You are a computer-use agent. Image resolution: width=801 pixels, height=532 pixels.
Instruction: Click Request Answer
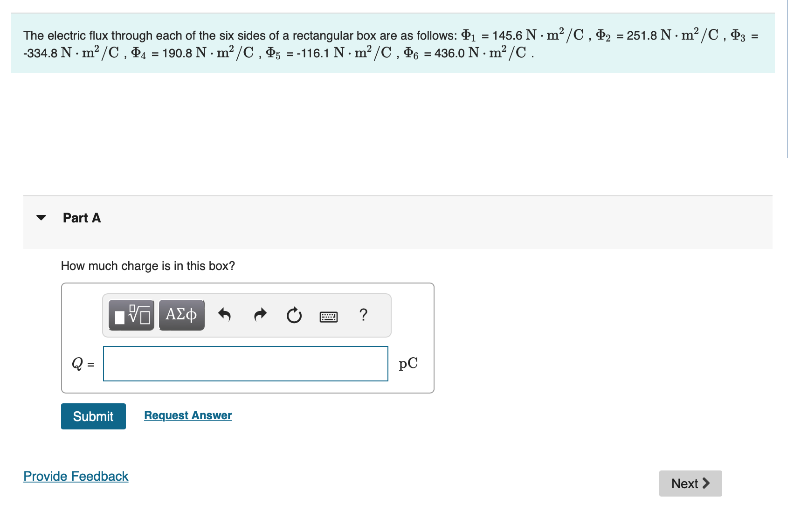click(x=187, y=415)
